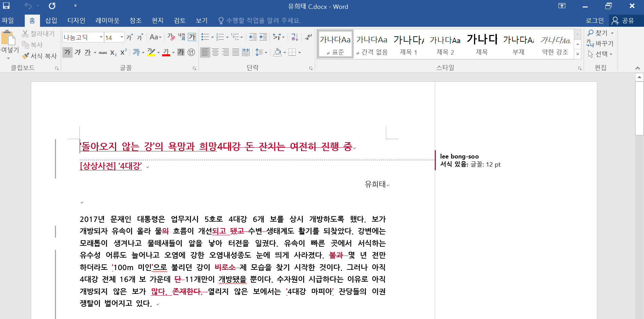This screenshot has width=644, height=319.
Task: Switch to the 디자인 ribbon tab
Action: (x=76, y=20)
